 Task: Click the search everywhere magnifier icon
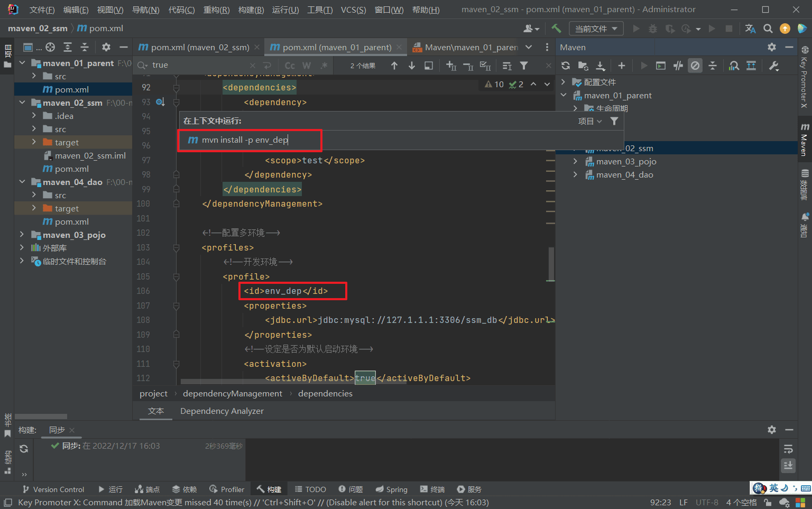pyautogui.click(x=768, y=29)
